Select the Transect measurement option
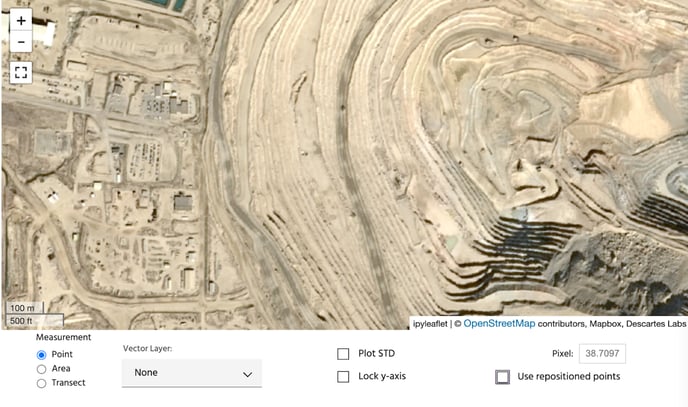Screen dimensions: 688x407 click(41, 383)
